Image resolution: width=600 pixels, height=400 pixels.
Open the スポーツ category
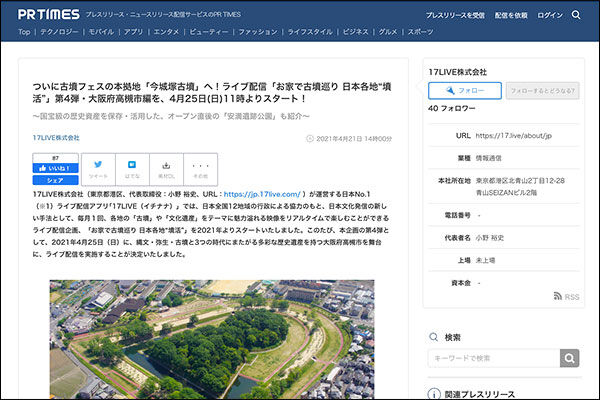tap(421, 32)
